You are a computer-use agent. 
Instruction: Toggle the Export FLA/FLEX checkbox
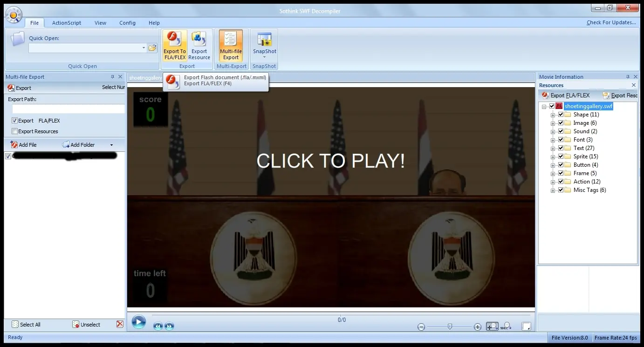(14, 121)
